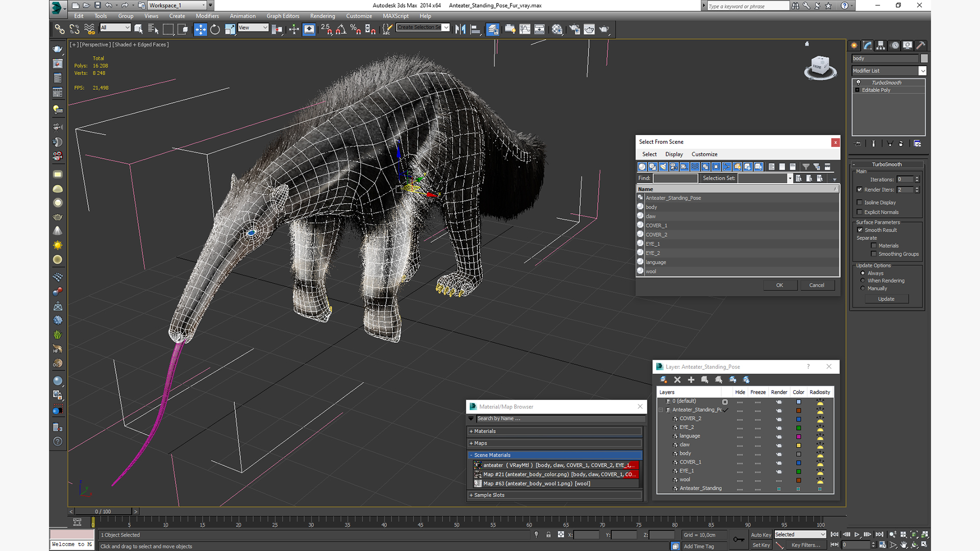Open the Material Editor icon
Image resolution: width=980 pixels, height=551 pixels.
(x=557, y=29)
